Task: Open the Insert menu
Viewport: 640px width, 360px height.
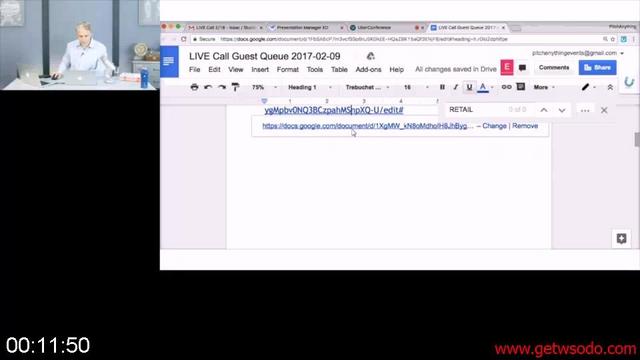Action: [260, 69]
